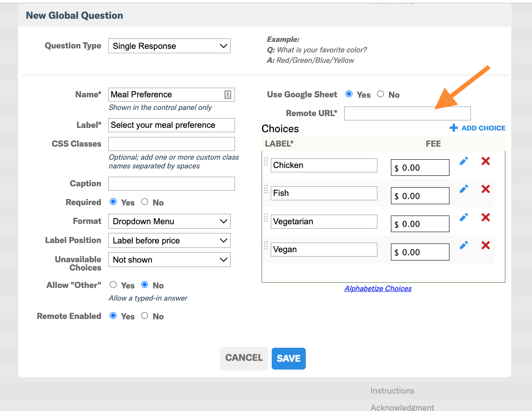Edit the Chicken choice with pencil icon
The height and width of the screenshot is (411, 532).
click(x=464, y=161)
